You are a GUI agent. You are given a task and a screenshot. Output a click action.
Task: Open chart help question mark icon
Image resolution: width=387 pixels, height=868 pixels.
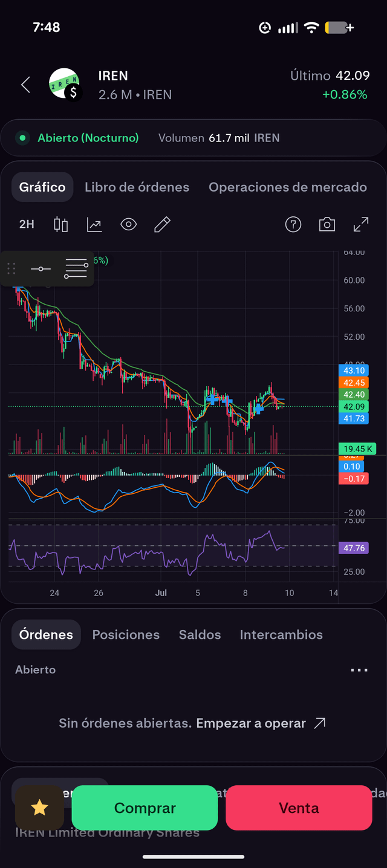293,225
